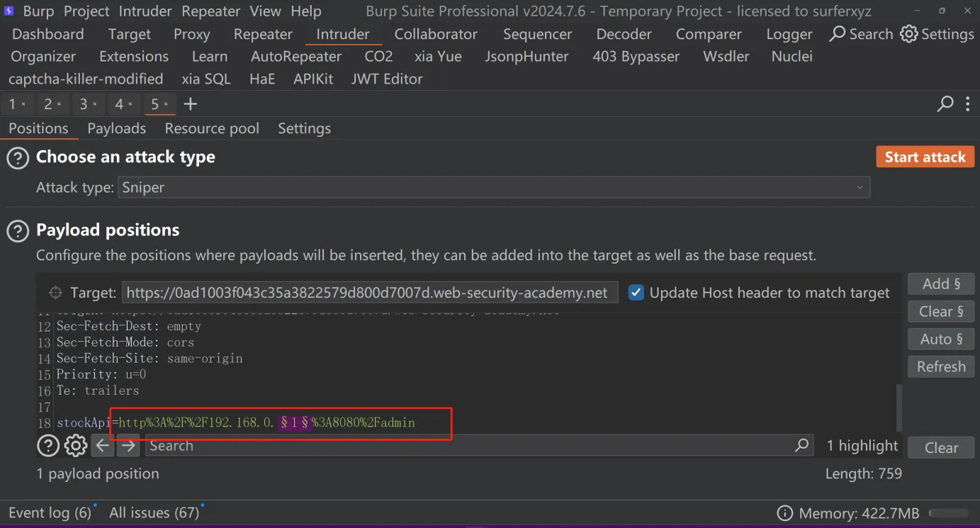The image size is (980, 528).
Task: Toggle Update Host header to match target
Action: [636, 293]
